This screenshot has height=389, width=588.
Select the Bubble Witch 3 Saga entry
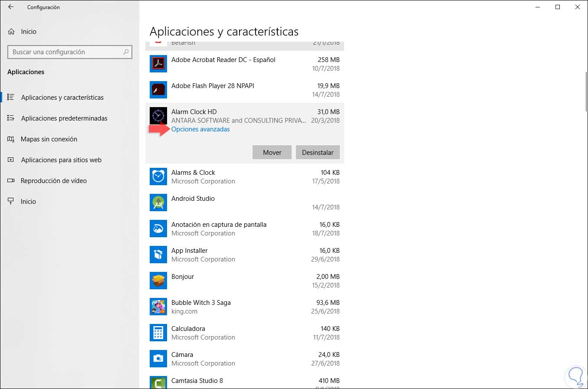tap(245, 307)
